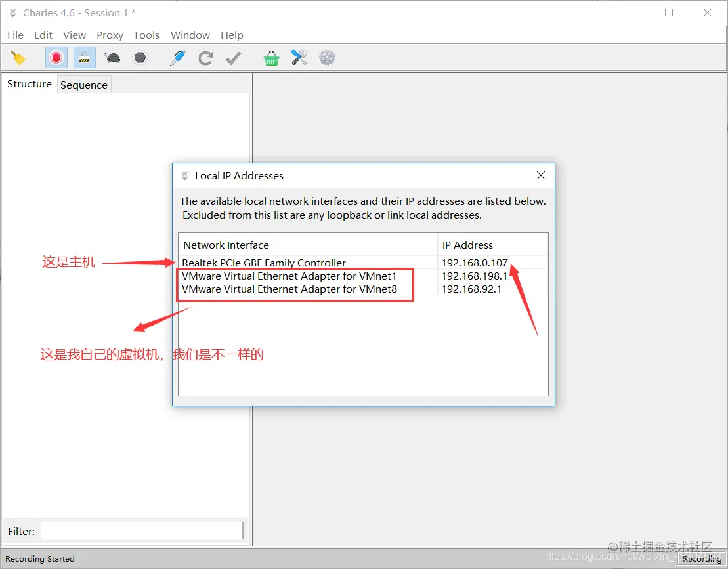Clear the session with the broom icon
Viewport: 728px width, 569px height.
[x=18, y=58]
